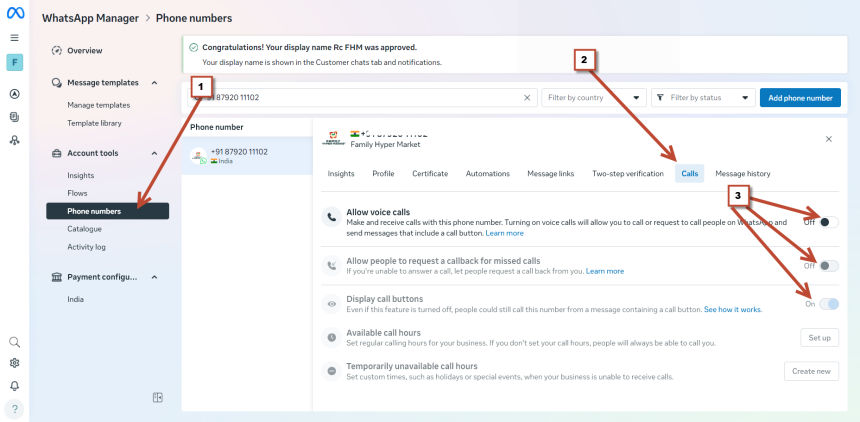Turn on Allow voice calls toggle
Viewport: 860px width, 422px height.
click(829, 222)
